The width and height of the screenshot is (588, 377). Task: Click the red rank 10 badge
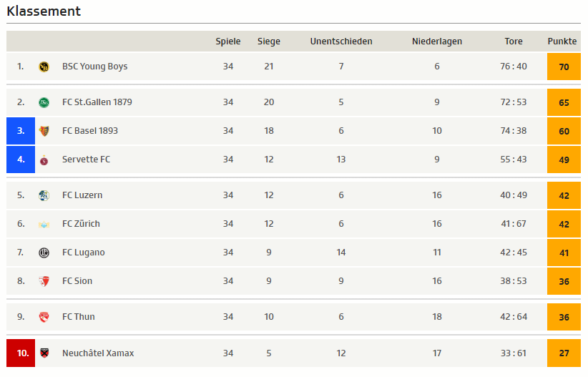(x=21, y=353)
